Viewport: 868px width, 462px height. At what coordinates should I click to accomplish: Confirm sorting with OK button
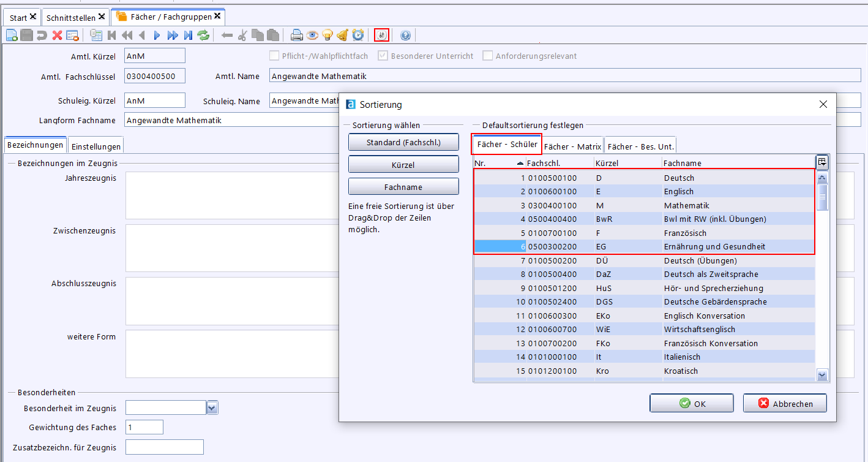[692, 404]
